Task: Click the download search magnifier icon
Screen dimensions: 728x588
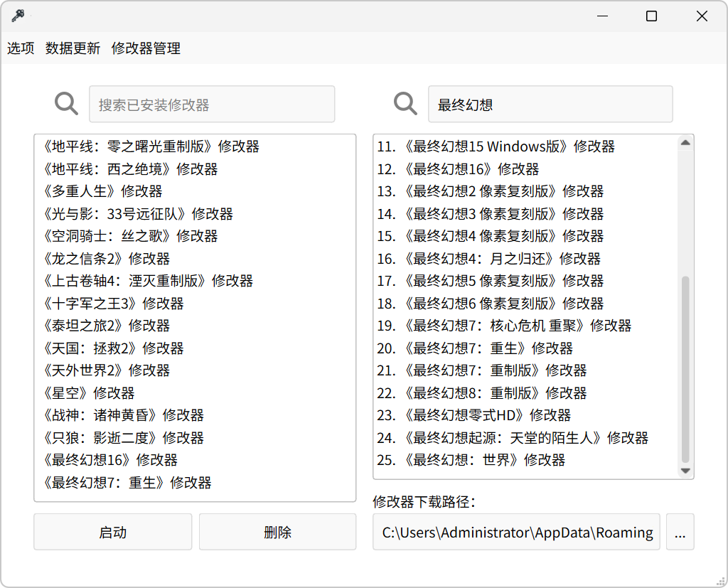Action: pos(405,103)
